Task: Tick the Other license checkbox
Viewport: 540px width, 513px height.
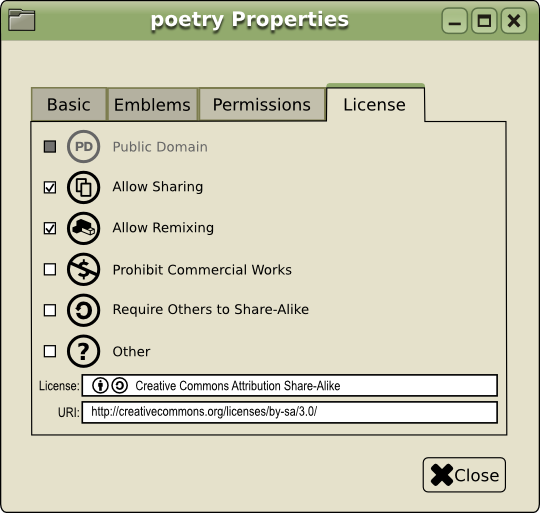Action: (x=50, y=351)
